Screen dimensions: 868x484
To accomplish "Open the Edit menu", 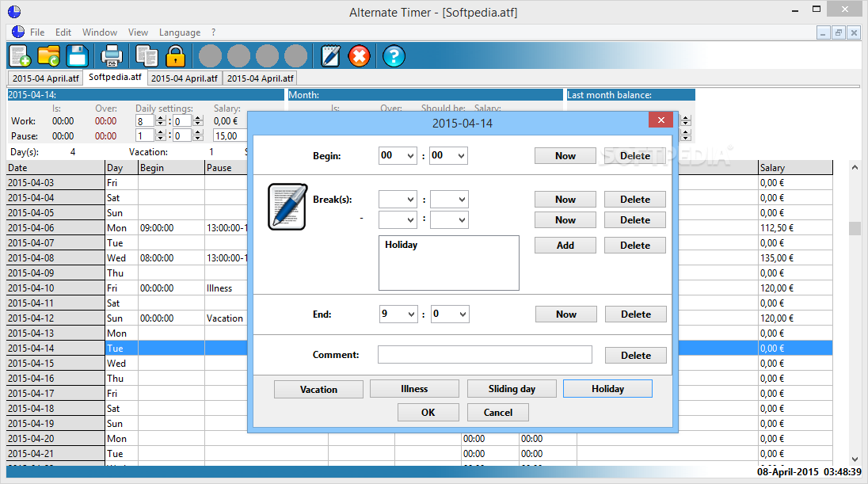I will tap(63, 32).
